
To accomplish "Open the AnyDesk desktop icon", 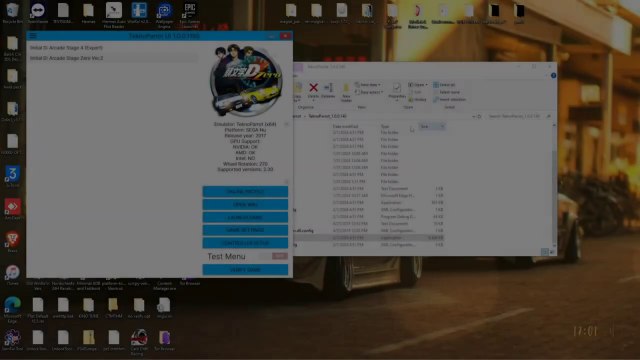I will coord(12,209).
